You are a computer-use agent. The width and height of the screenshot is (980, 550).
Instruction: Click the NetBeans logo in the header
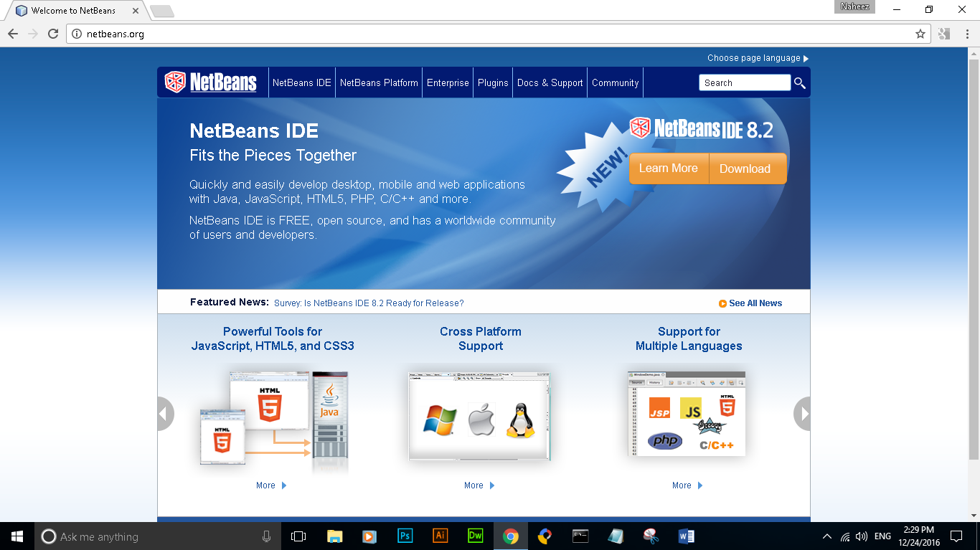[210, 82]
